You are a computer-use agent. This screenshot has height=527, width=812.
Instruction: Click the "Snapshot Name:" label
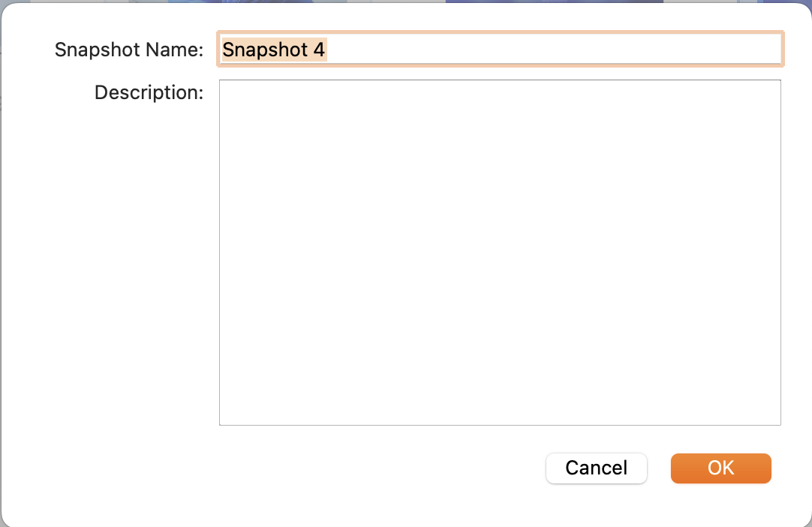[129, 50]
